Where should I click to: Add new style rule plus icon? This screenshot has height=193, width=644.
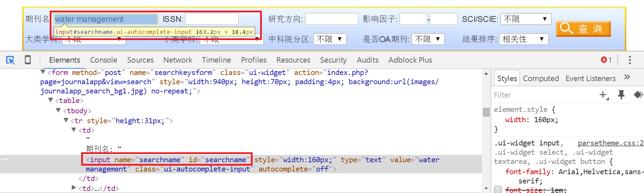604,95
